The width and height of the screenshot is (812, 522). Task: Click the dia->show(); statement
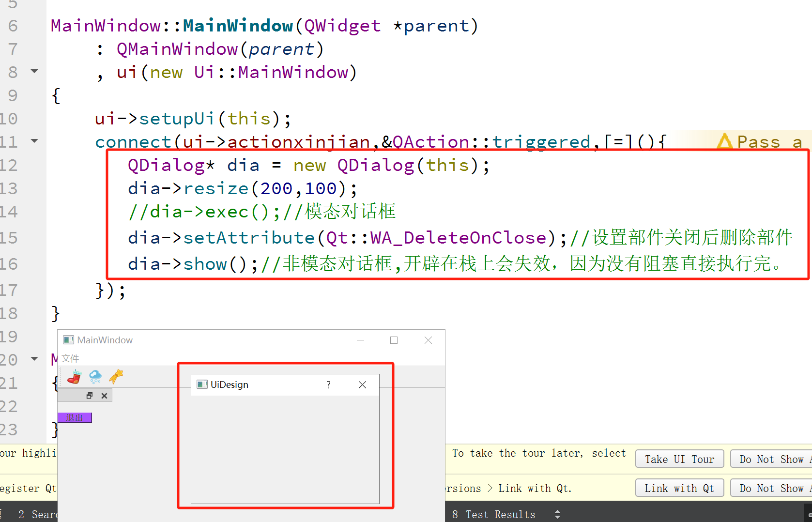coord(193,264)
